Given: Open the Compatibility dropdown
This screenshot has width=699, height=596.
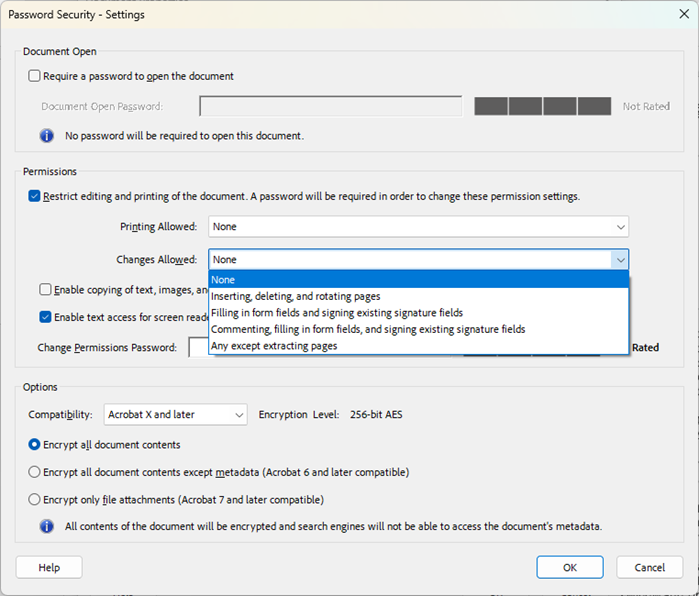Looking at the screenshot, I should coord(175,414).
